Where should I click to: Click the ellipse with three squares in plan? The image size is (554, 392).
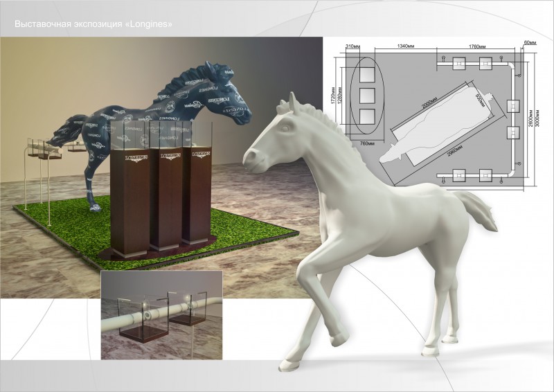pos(367,95)
